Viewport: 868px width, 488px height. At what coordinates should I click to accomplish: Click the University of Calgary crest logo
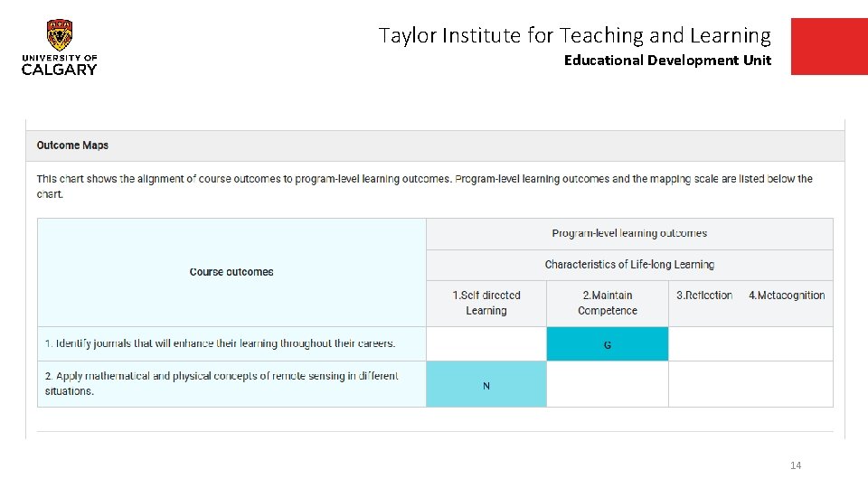click(60, 36)
